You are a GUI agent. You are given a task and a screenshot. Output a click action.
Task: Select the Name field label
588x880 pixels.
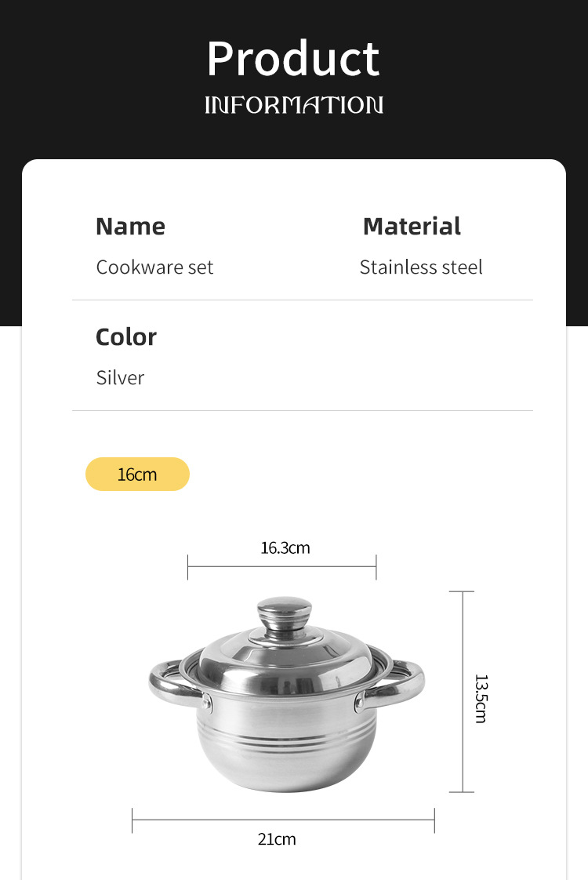coord(130,226)
